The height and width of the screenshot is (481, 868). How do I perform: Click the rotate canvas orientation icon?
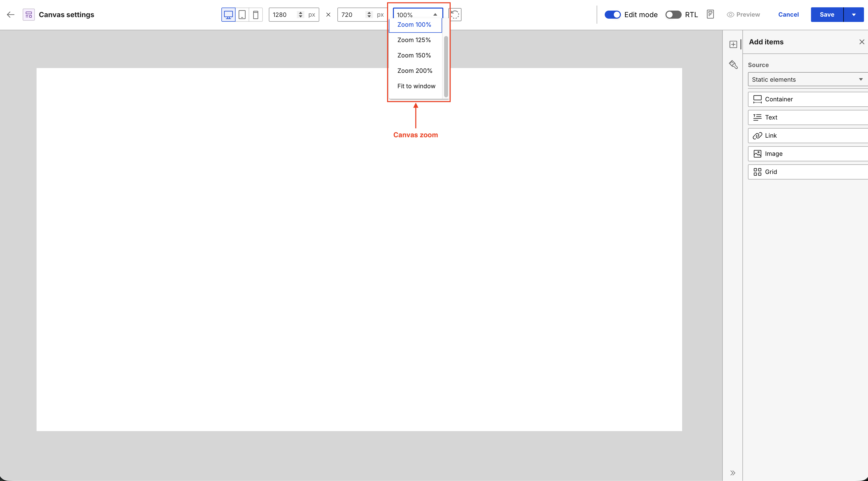click(455, 14)
